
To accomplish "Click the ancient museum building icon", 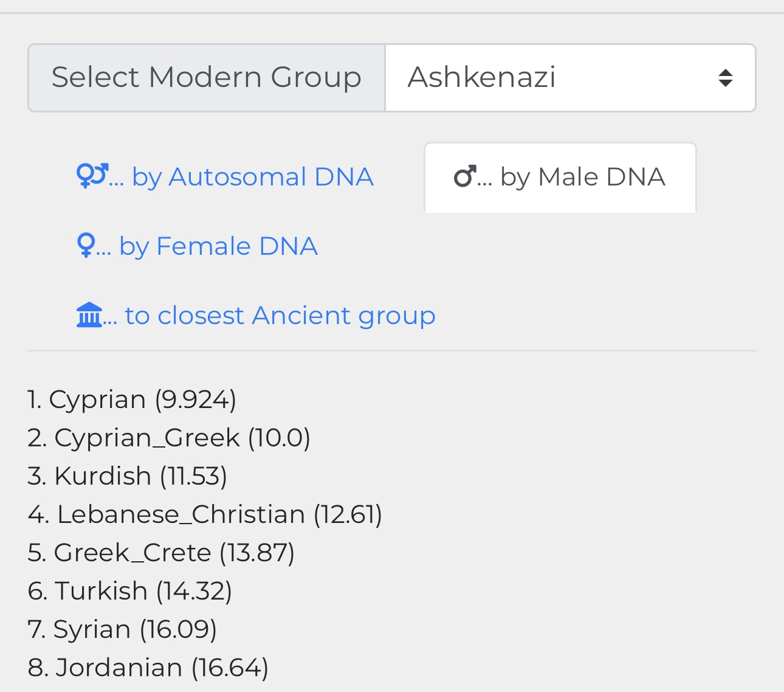I will [x=90, y=315].
